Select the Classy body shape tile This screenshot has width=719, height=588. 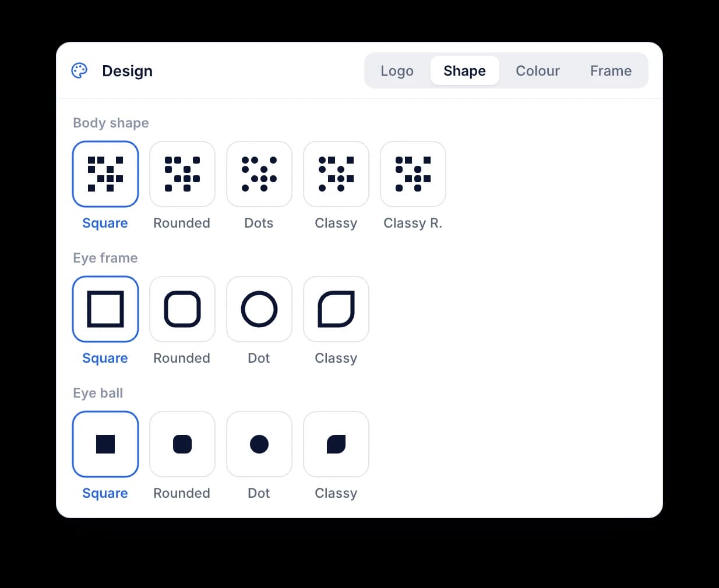click(x=336, y=174)
